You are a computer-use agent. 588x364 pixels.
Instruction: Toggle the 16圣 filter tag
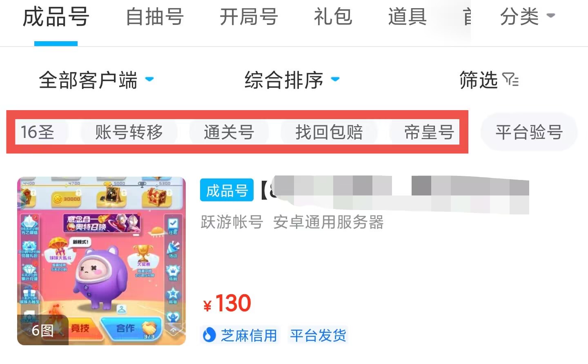pos(39,132)
